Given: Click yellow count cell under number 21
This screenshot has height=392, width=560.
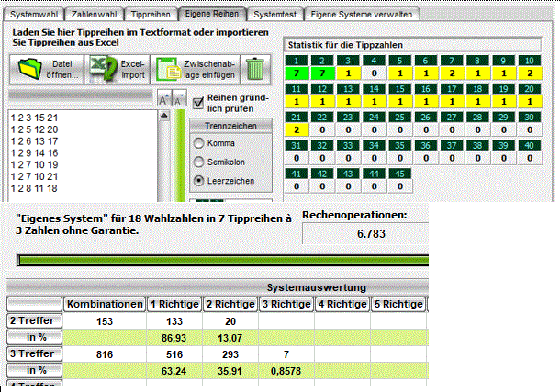Looking at the screenshot, I should 297,130.
